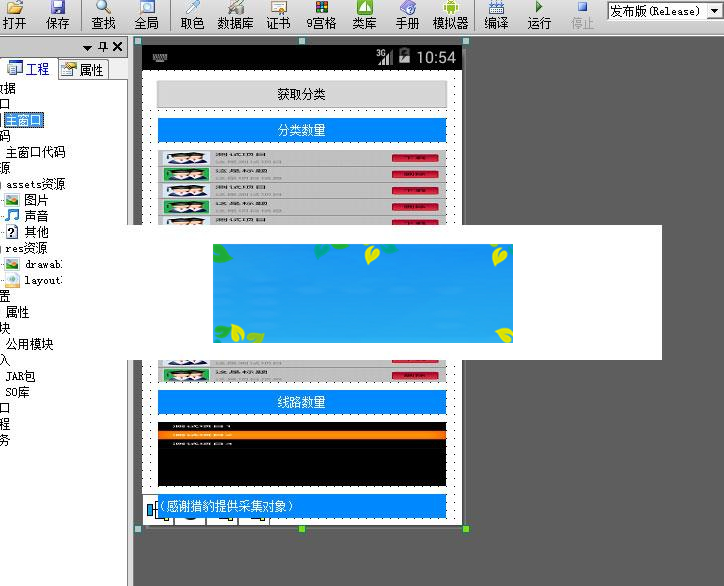Toggle the panel auto-hide pin
This screenshot has width=724, height=586.
coord(102,47)
